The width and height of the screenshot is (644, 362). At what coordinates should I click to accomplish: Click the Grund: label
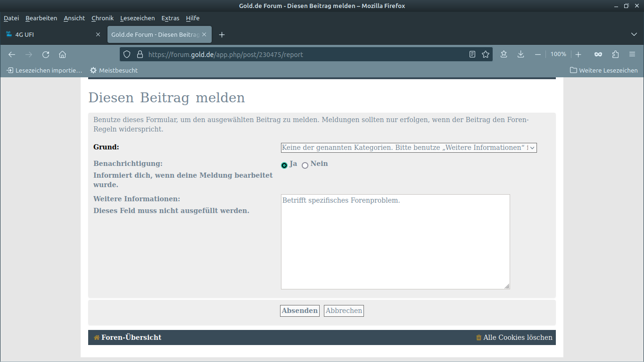click(107, 147)
